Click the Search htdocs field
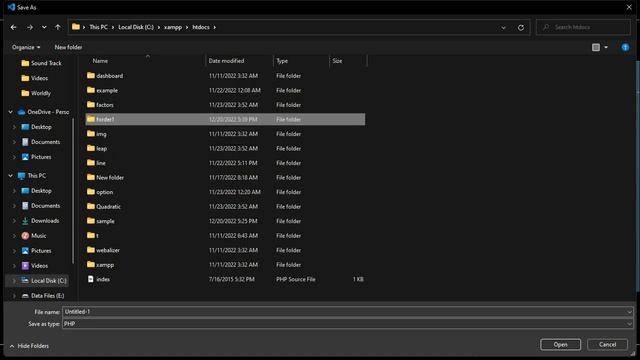640x360 pixels. point(584,27)
